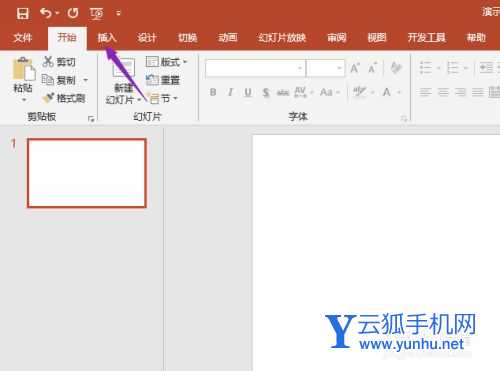Open the 版式 layout dropdown
The image size is (500, 371).
point(166,62)
